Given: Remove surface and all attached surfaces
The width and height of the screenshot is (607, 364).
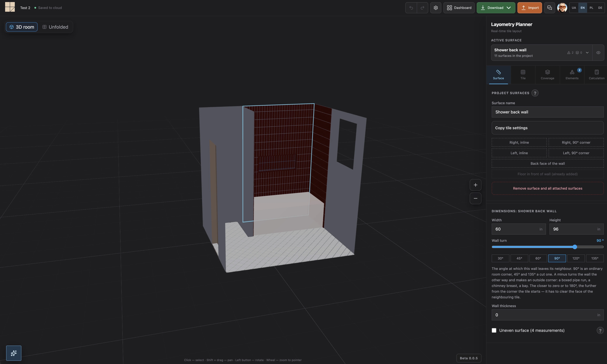Looking at the screenshot, I should pyautogui.click(x=548, y=188).
